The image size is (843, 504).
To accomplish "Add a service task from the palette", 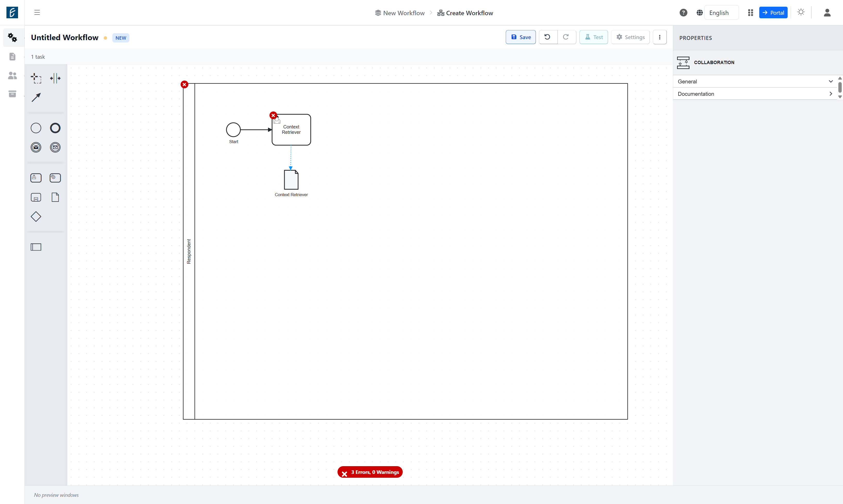I will pyautogui.click(x=55, y=178).
